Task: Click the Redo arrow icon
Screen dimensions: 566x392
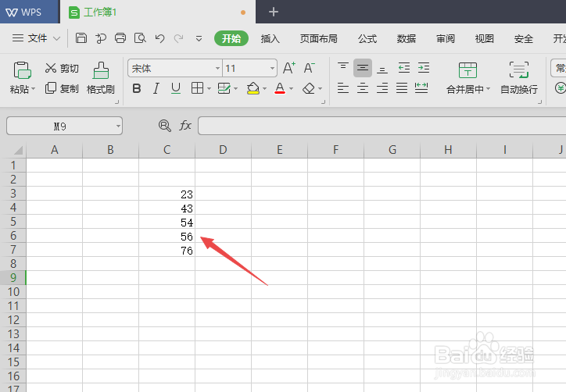Action: click(179, 38)
